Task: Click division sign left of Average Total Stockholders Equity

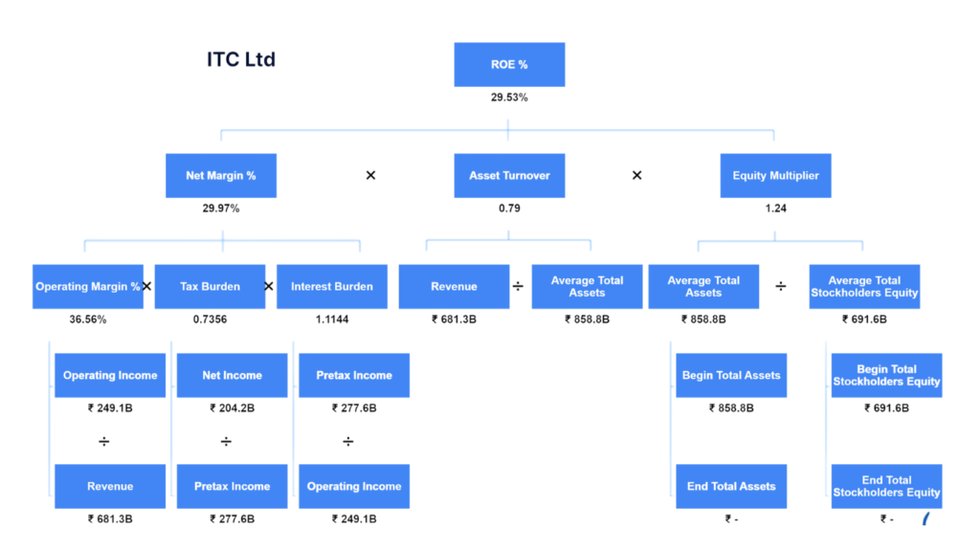Action: 781,286
